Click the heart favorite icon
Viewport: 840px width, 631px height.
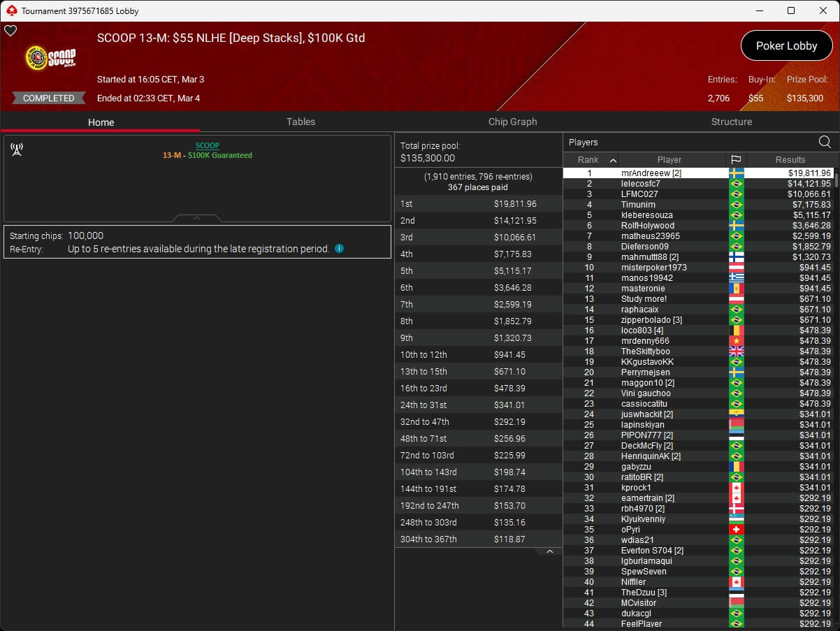click(x=10, y=31)
